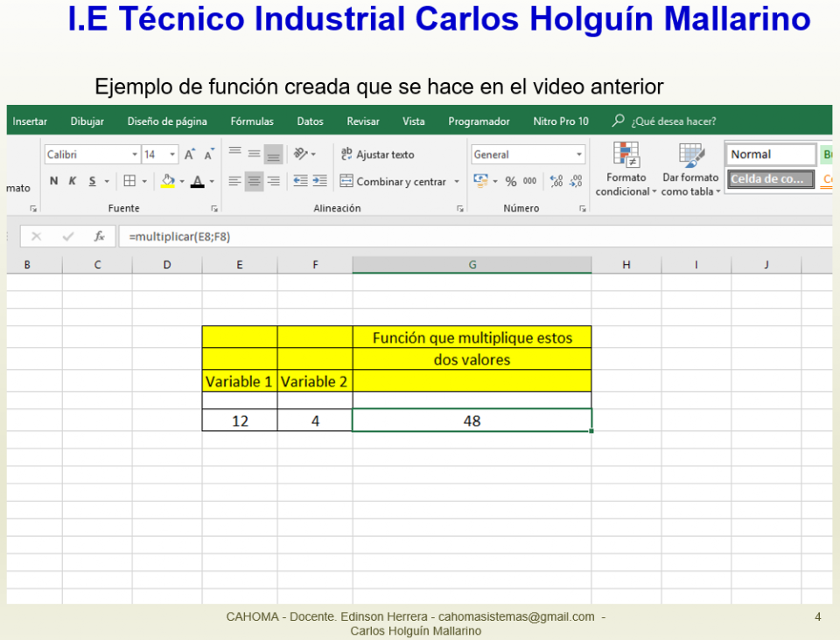Click the text orientation icon
This screenshot has height=640, width=840.
coord(300,154)
